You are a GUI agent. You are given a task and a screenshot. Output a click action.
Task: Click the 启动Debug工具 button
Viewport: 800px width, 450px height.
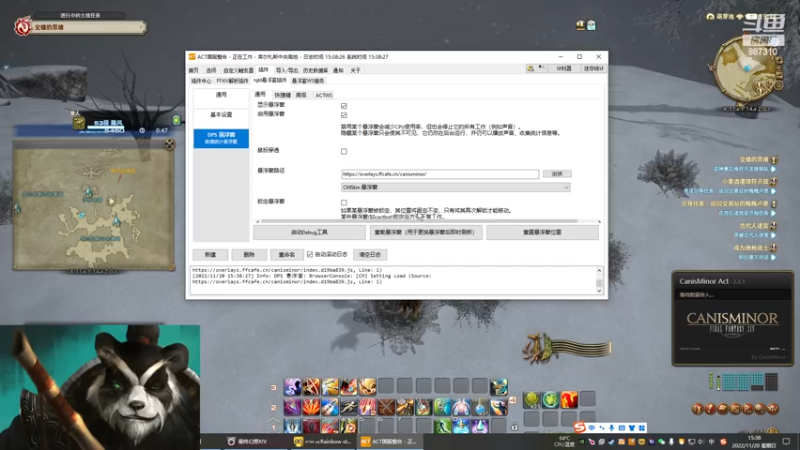point(309,232)
